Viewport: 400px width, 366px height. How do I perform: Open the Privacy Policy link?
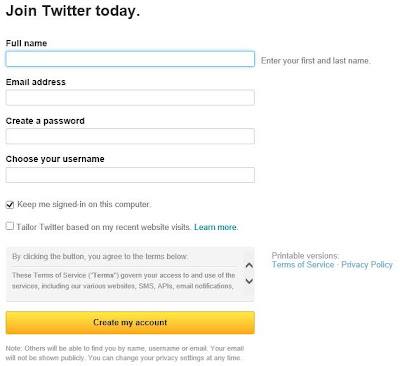tap(367, 265)
